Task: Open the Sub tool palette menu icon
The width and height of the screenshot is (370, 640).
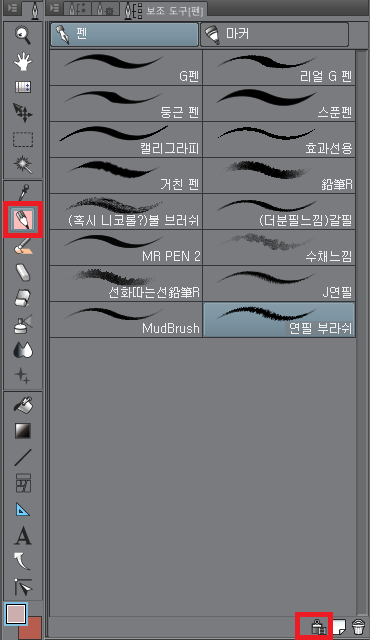Action: tap(54, 8)
